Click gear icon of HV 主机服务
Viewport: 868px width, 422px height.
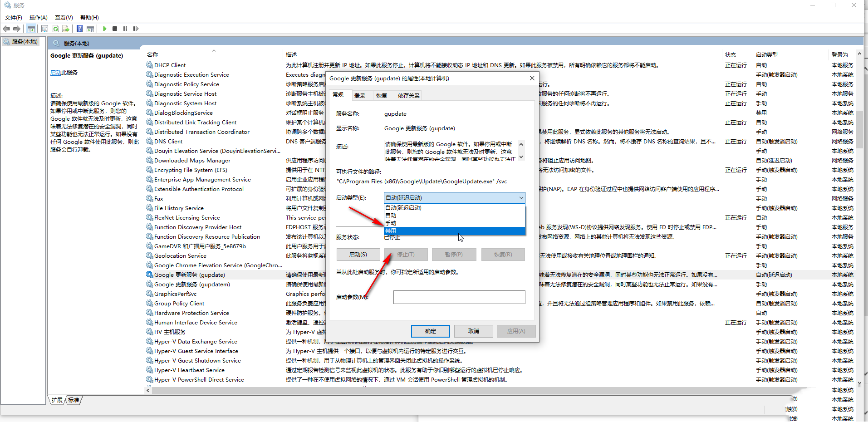click(150, 332)
